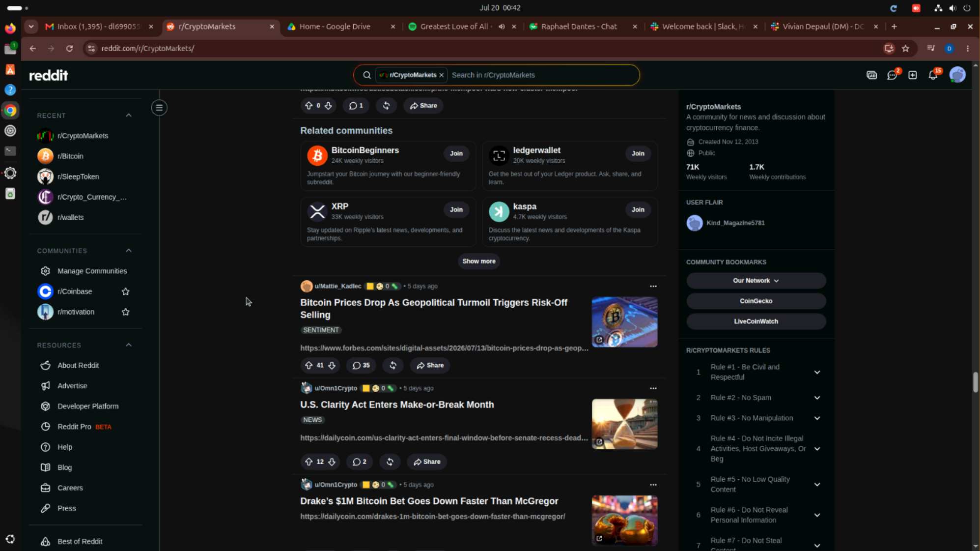The image size is (980, 551).
Task: Open Manage Communities
Action: click(92, 271)
